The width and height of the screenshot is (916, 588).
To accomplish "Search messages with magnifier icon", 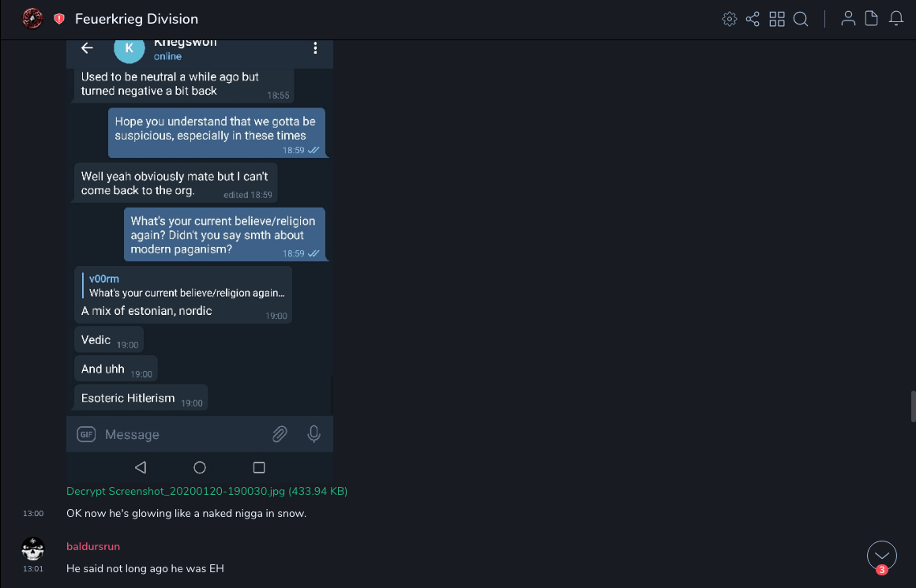I will pyautogui.click(x=801, y=19).
